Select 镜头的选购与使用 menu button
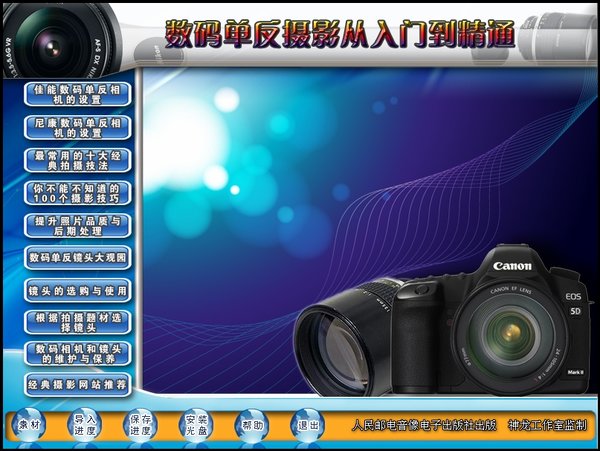Image resolution: width=600 pixels, height=451 pixels. coord(78,291)
